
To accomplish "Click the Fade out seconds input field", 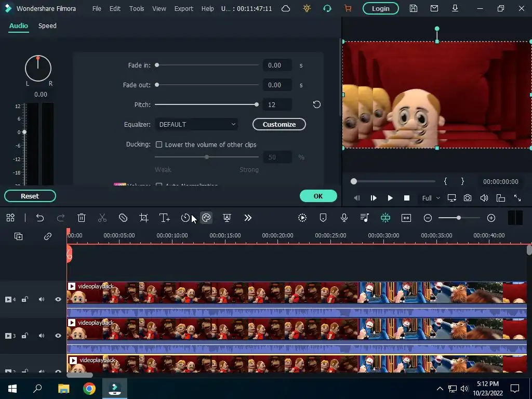I will 277,85.
